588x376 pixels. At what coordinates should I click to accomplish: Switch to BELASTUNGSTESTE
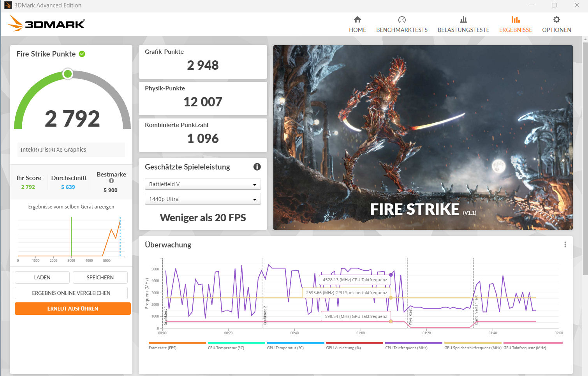point(463,24)
